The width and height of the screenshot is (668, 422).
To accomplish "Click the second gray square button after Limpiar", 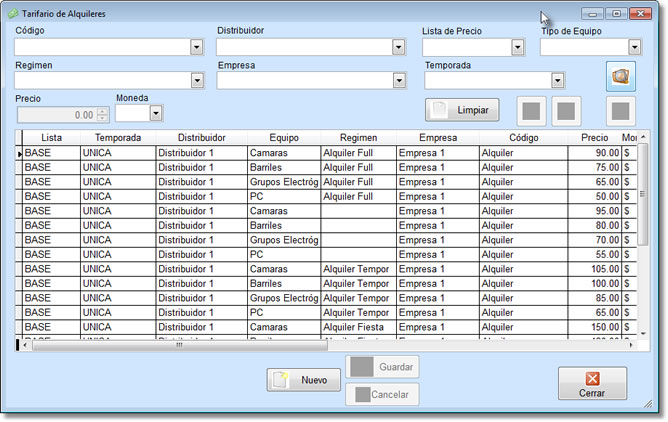I will tap(565, 109).
